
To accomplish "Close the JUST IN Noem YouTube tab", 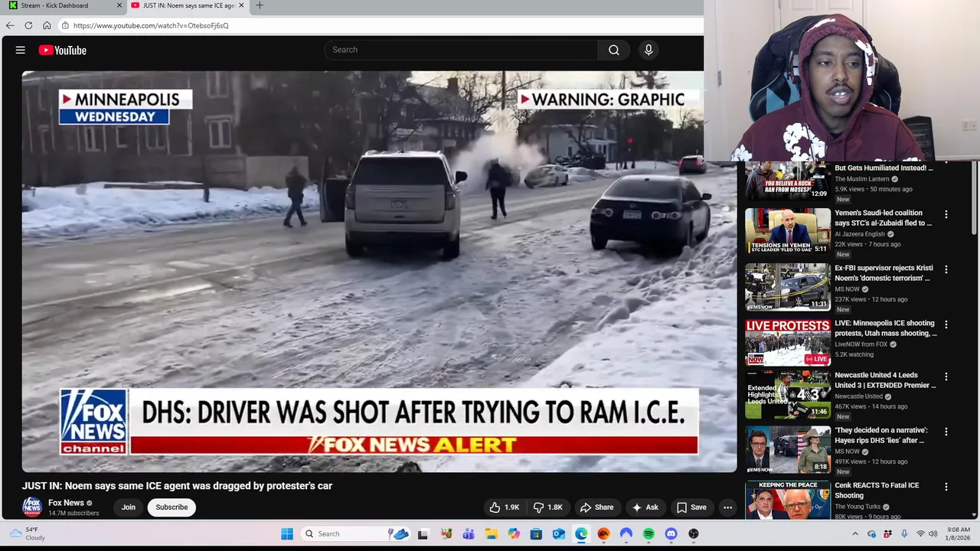I will click(x=242, y=5).
